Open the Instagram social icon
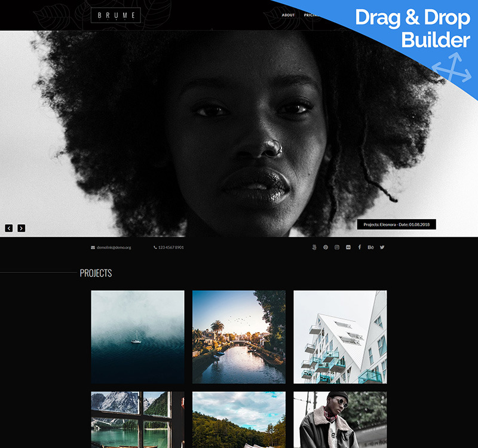Screen dimensions: 478x448 click(x=337, y=247)
